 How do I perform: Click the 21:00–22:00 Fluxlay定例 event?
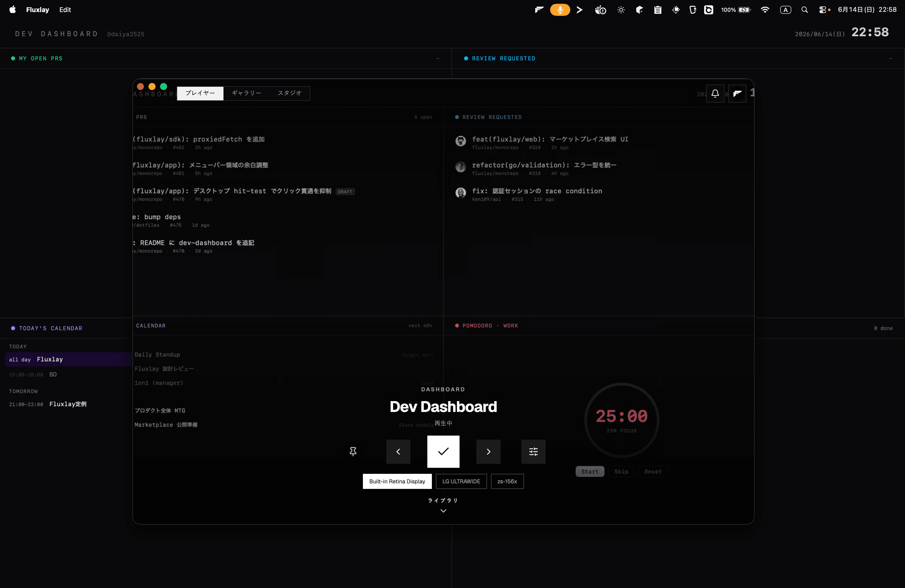48,404
